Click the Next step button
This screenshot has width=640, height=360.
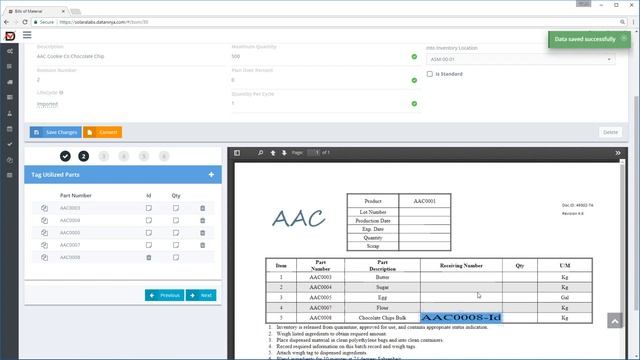[x=201, y=295]
